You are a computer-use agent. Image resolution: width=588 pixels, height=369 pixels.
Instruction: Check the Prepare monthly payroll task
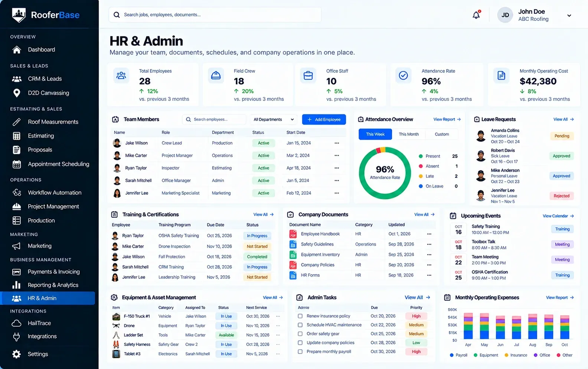(300, 352)
